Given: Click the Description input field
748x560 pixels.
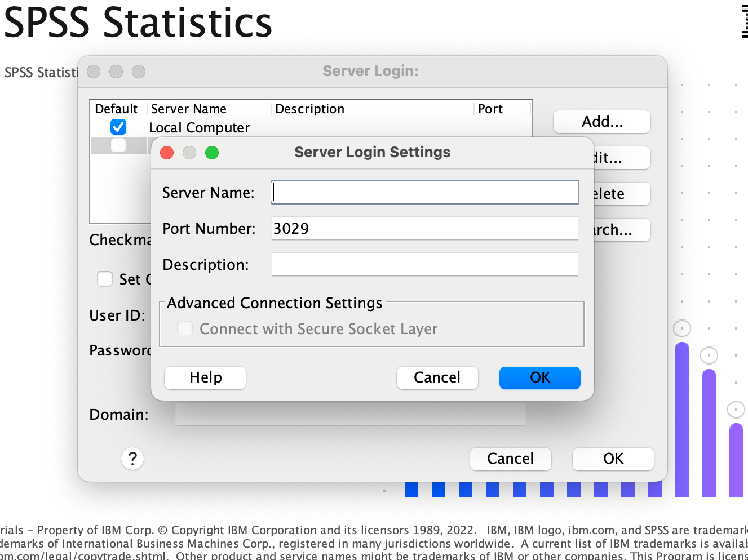Looking at the screenshot, I should tap(424, 264).
